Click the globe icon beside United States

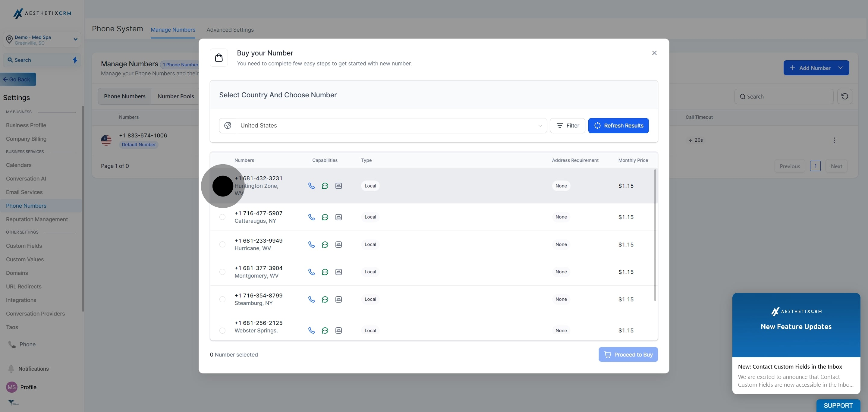tap(228, 126)
